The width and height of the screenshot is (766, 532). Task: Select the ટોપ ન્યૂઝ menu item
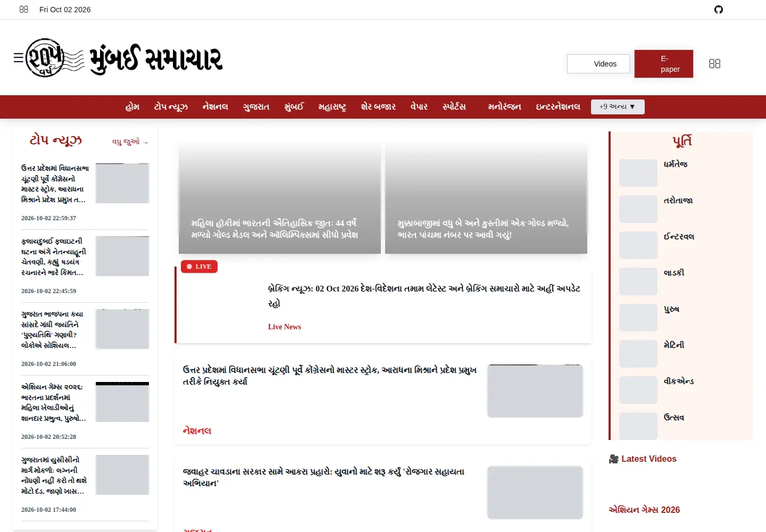click(x=171, y=107)
